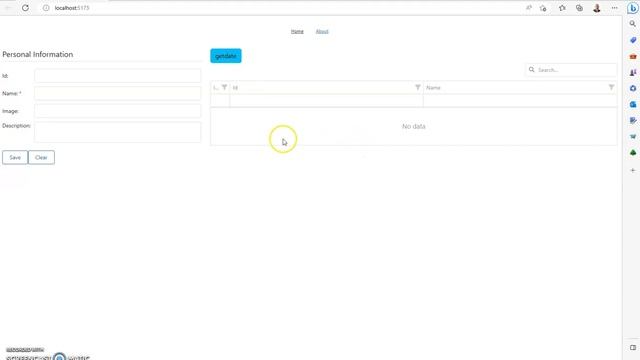Focus the Image input field
Viewport: 640px width, 360px height.
118,111
